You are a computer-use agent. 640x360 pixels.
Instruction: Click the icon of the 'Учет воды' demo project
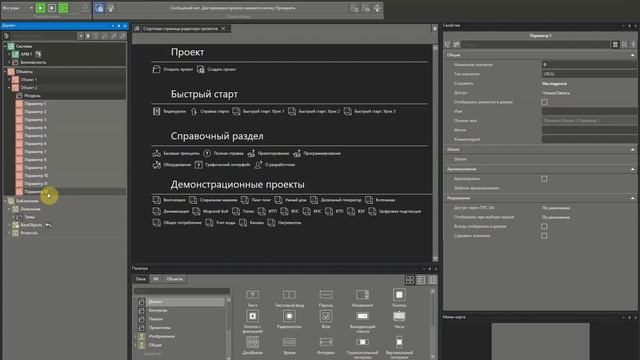(209, 223)
